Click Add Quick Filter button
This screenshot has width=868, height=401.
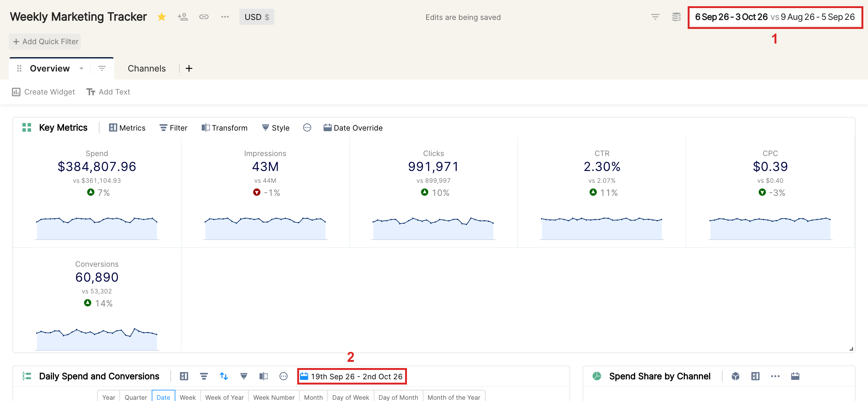pos(45,41)
